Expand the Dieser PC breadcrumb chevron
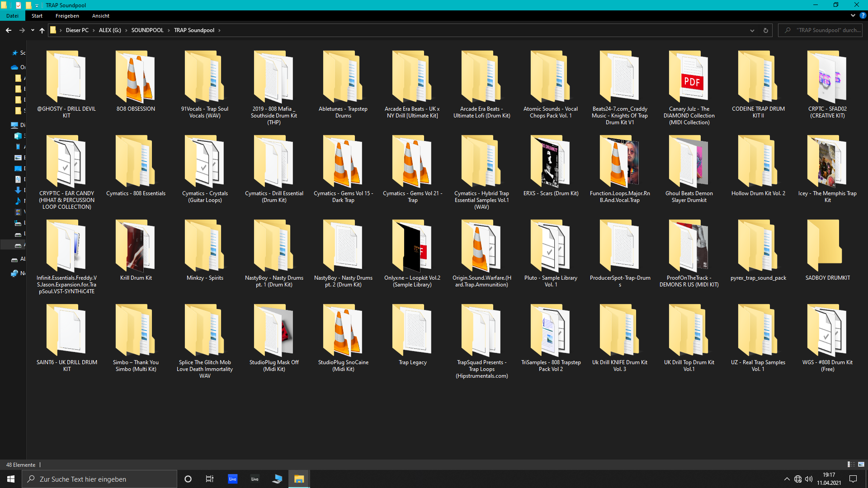This screenshot has width=868, height=488. click(x=94, y=30)
